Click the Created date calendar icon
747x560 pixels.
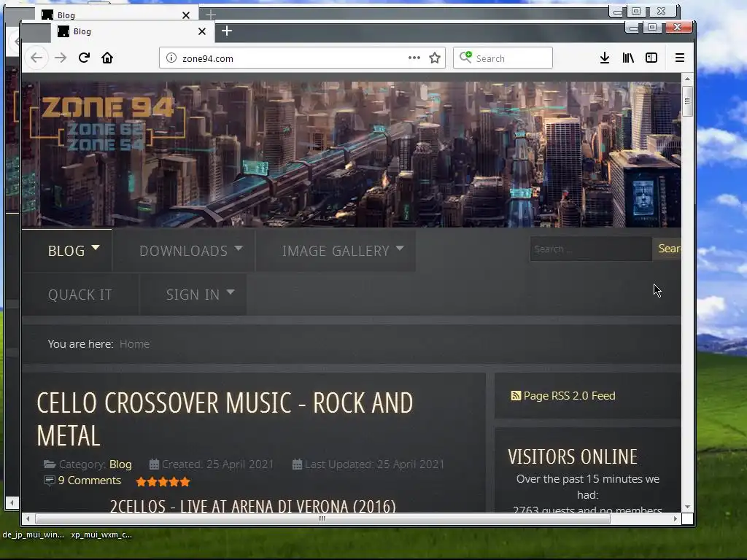pyautogui.click(x=154, y=464)
